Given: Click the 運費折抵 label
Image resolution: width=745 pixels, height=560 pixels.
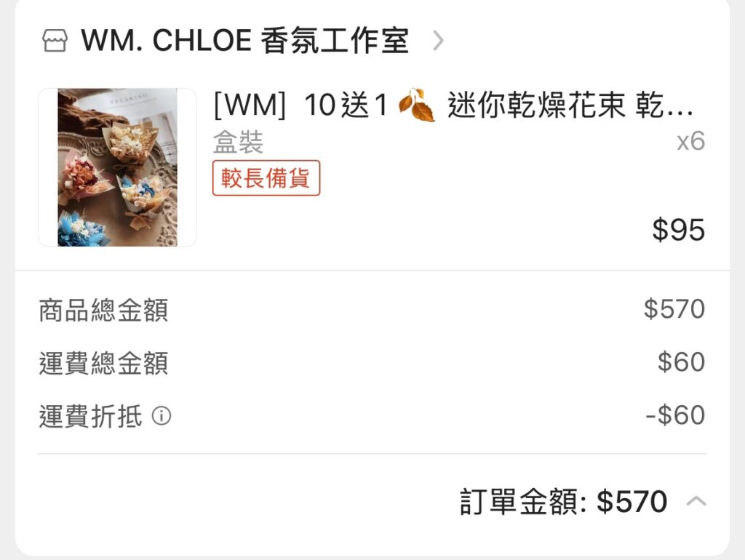Looking at the screenshot, I should (x=90, y=416).
